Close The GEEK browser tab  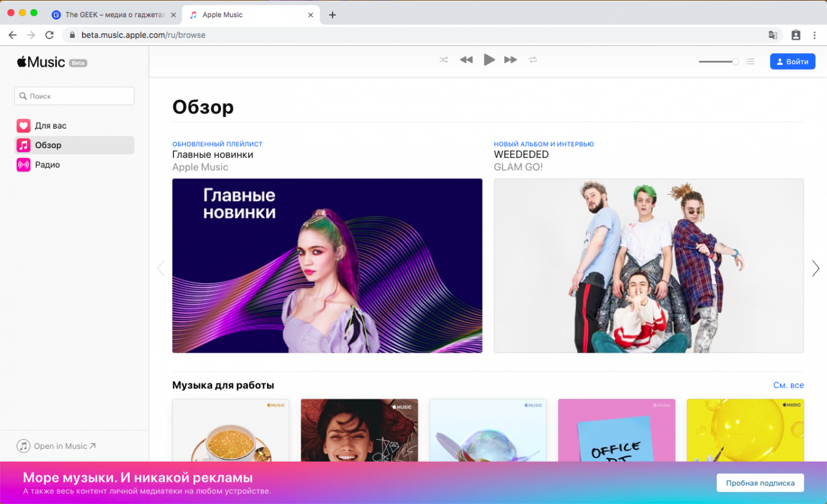pos(173,15)
